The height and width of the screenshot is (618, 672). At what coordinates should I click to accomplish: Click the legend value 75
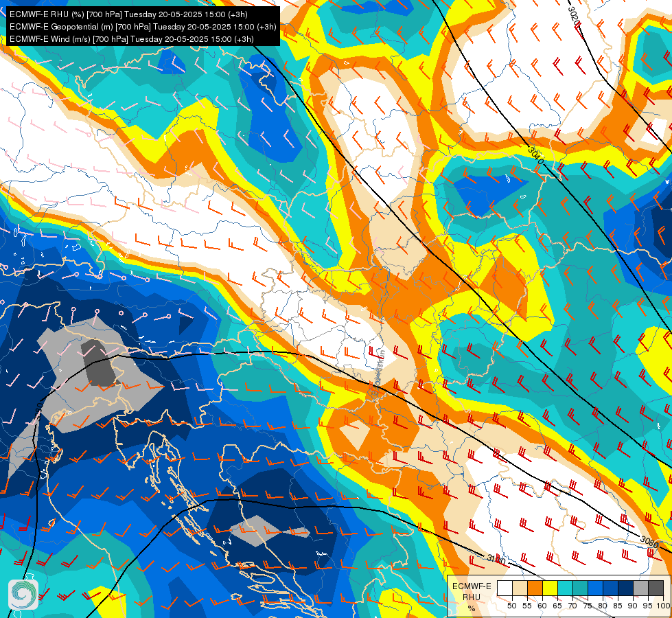[588, 606]
